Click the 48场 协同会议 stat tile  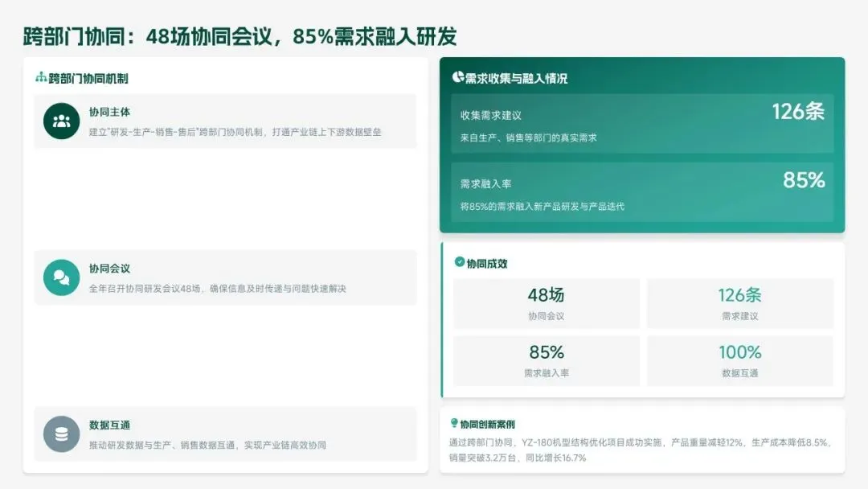(x=547, y=303)
